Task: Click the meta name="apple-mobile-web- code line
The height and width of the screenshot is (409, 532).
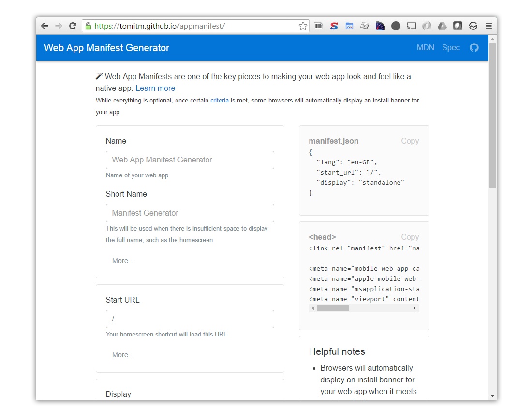Action: click(x=364, y=279)
